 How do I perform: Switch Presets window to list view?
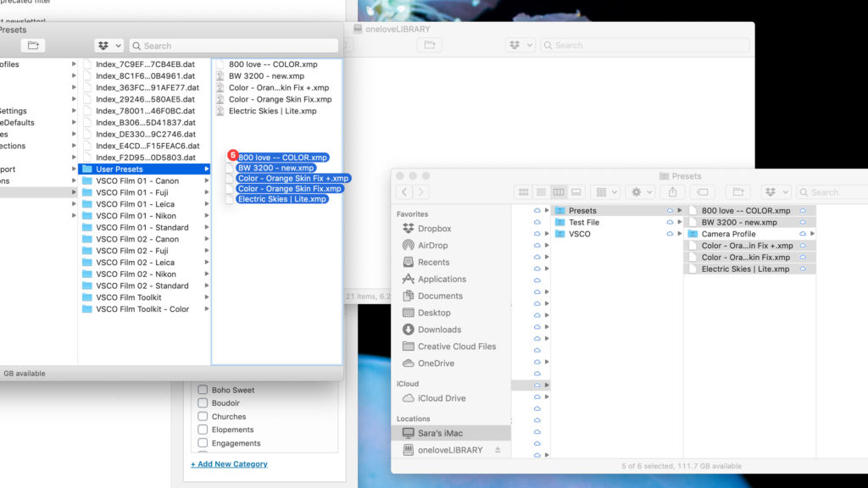click(x=541, y=192)
